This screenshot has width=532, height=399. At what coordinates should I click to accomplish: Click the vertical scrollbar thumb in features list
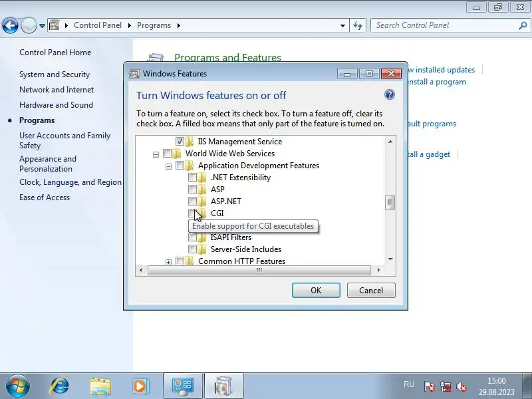(x=390, y=203)
